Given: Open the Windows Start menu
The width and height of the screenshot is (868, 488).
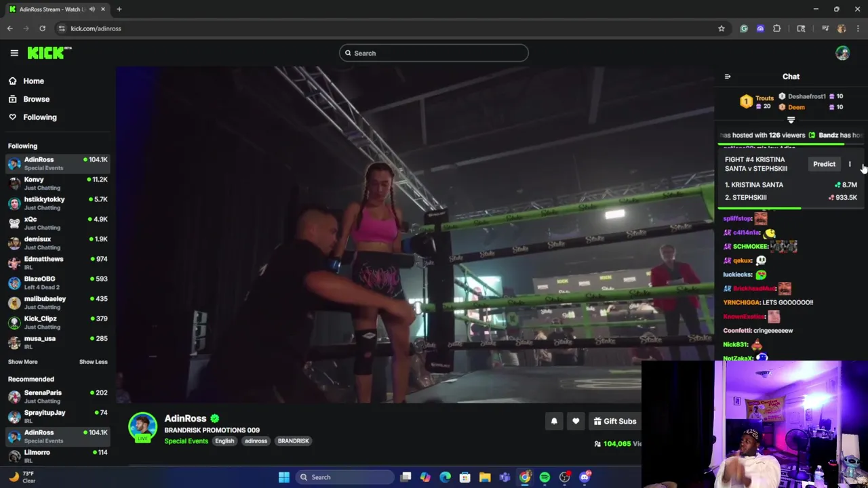Looking at the screenshot, I should pyautogui.click(x=284, y=477).
